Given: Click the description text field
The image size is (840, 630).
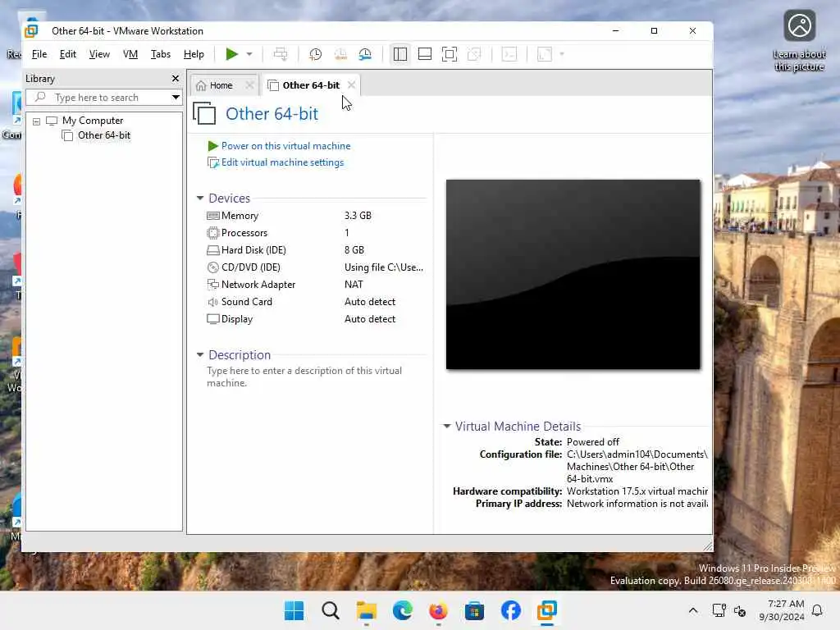Looking at the screenshot, I should coord(304,377).
